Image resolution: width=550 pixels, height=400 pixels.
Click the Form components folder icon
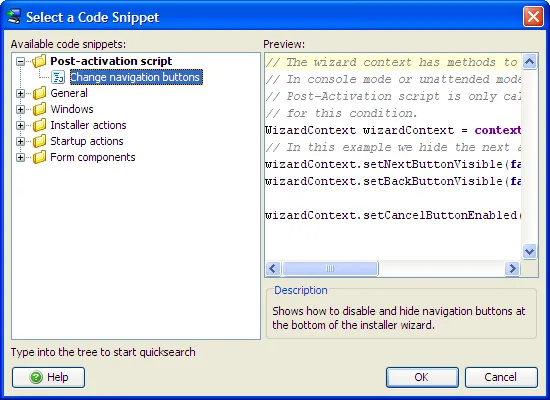click(x=39, y=157)
